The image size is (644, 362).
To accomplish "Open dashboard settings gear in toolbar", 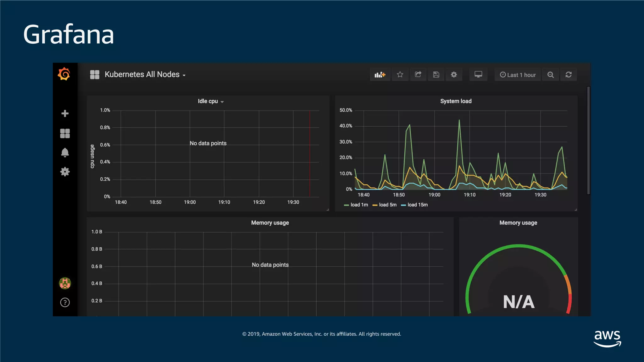I will [x=454, y=75].
